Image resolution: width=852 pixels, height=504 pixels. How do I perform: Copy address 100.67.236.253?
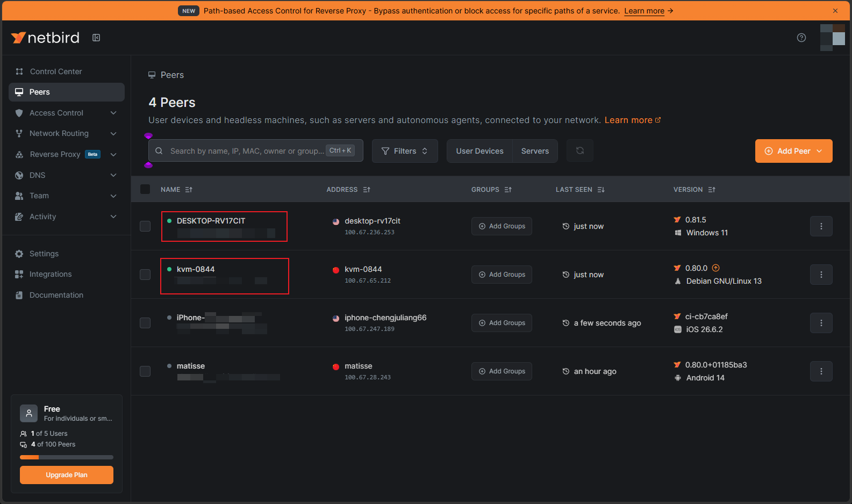click(x=369, y=233)
